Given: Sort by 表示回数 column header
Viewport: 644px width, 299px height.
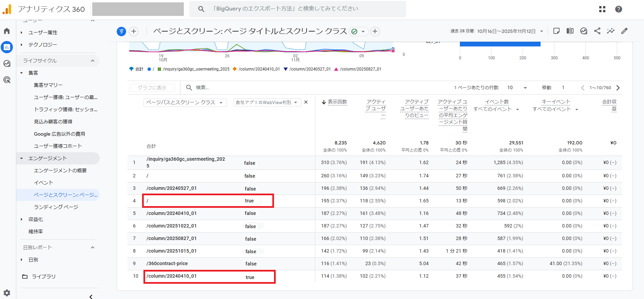Looking at the screenshot, I should pyautogui.click(x=337, y=102).
